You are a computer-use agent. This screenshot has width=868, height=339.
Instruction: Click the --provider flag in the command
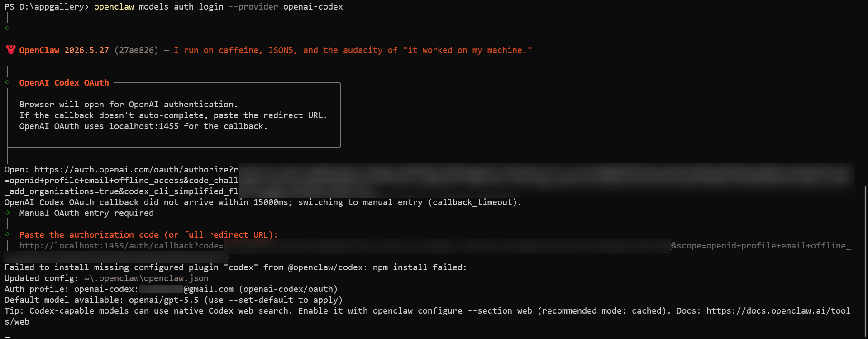pyautogui.click(x=253, y=7)
